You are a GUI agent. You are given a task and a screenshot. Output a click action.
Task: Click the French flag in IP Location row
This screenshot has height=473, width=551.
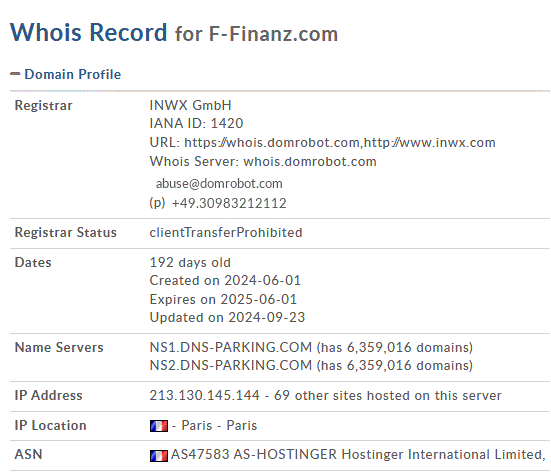click(159, 426)
